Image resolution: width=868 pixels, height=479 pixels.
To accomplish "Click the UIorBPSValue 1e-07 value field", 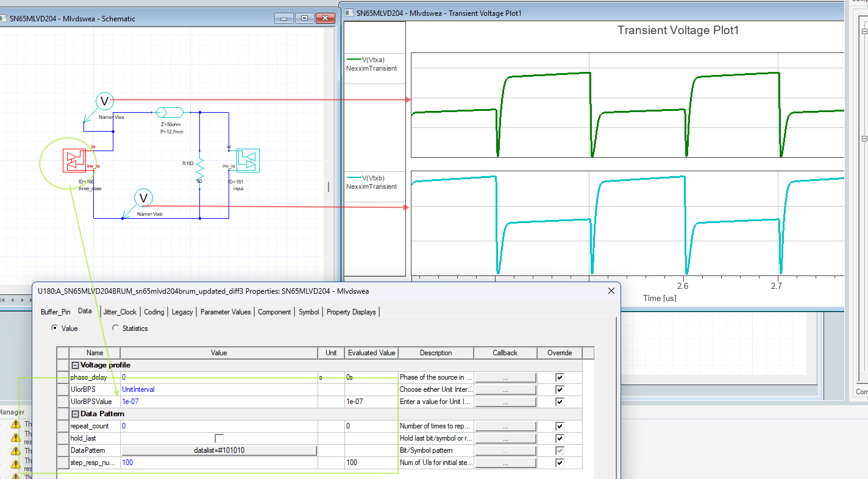I will [219, 402].
